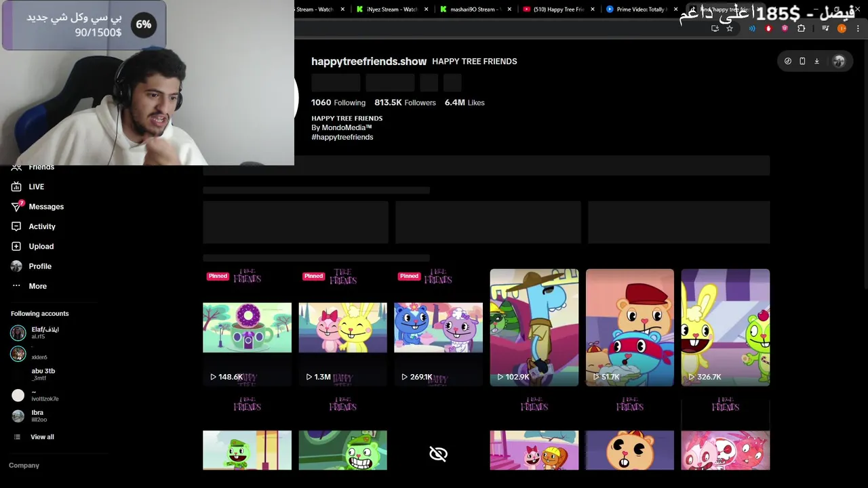This screenshot has height=488, width=868.
Task: Click View all following accounts
Action: (x=33, y=437)
